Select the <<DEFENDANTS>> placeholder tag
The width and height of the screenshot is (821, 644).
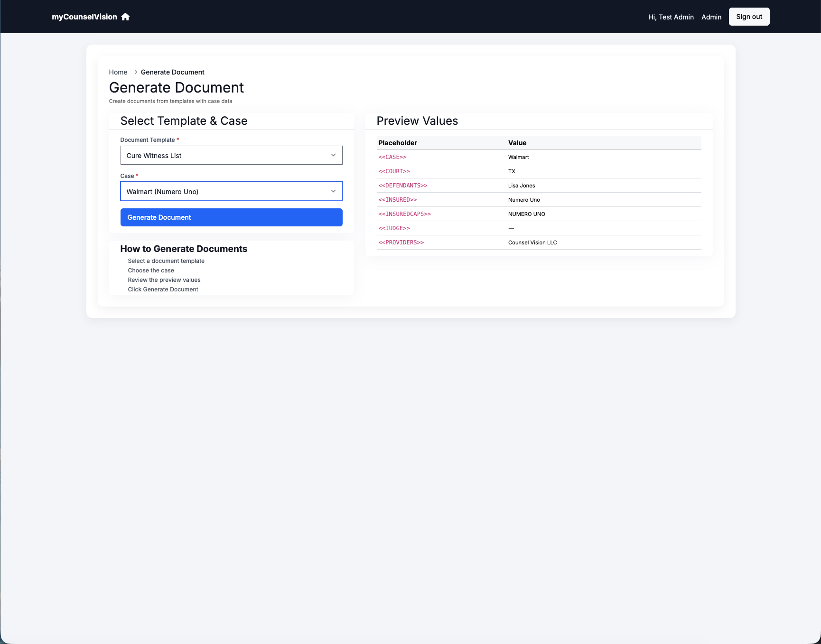coord(403,186)
